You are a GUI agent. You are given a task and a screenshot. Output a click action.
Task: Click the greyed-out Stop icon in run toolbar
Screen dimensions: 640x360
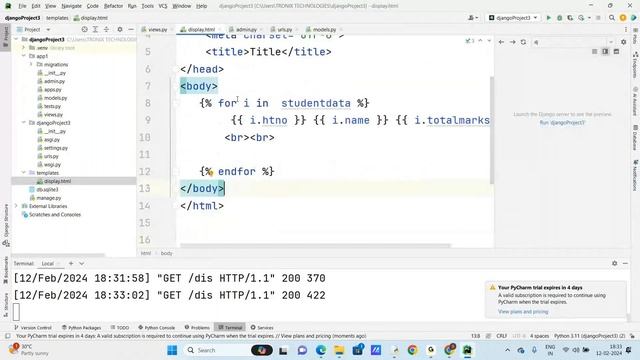point(598,18)
